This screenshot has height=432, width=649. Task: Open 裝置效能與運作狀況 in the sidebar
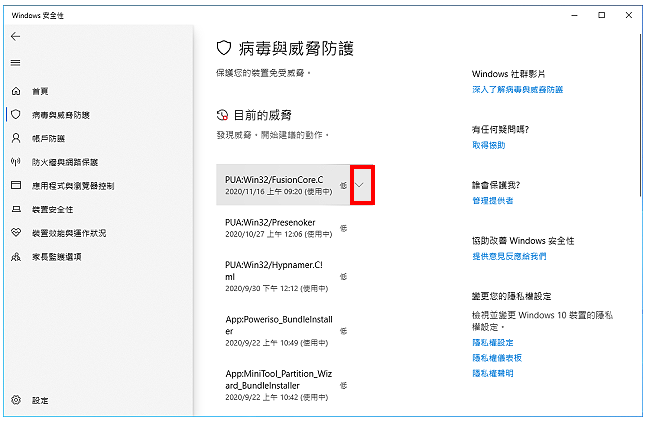pos(69,233)
